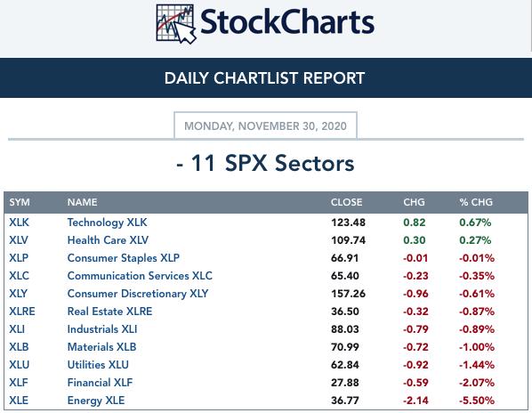Screen dimensions: 532x413
Task: Click the CLOSE column header
Action: point(346,202)
